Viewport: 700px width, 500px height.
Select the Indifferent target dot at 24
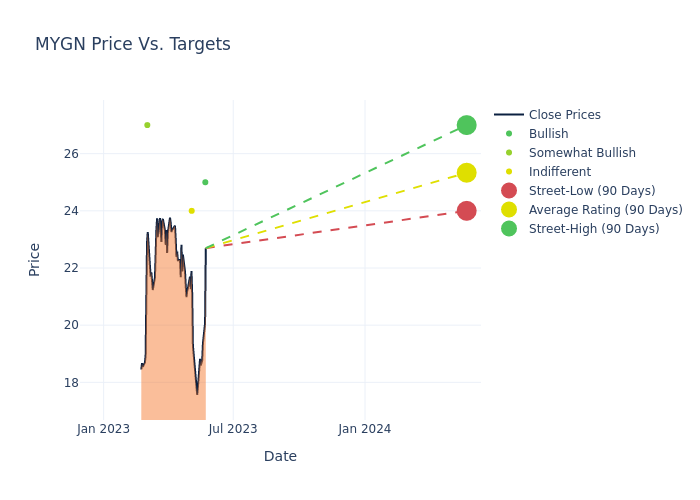[x=192, y=211]
